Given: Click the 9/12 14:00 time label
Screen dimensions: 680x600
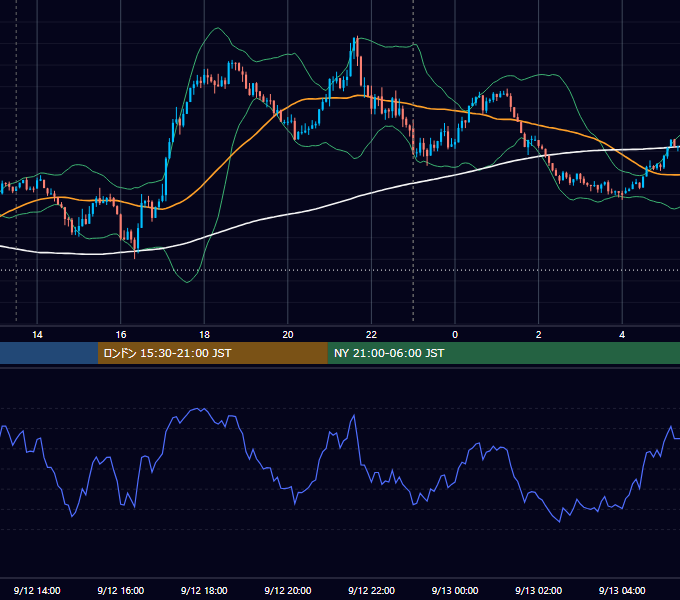Looking at the screenshot, I should (x=37, y=590).
